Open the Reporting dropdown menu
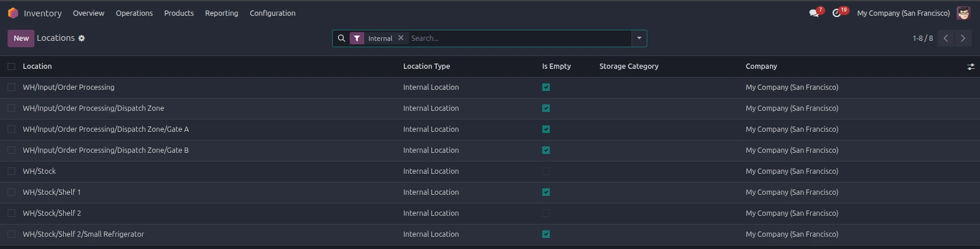This screenshot has height=249, width=980. (x=221, y=13)
